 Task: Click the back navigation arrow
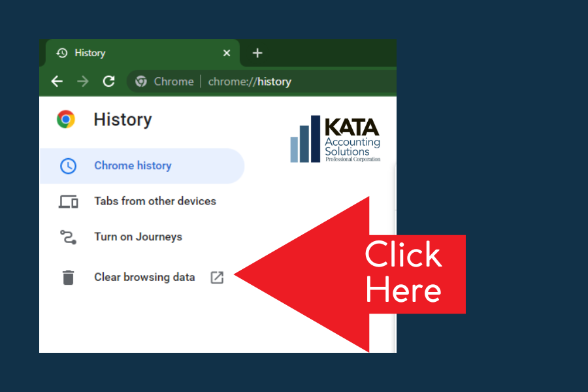point(57,81)
